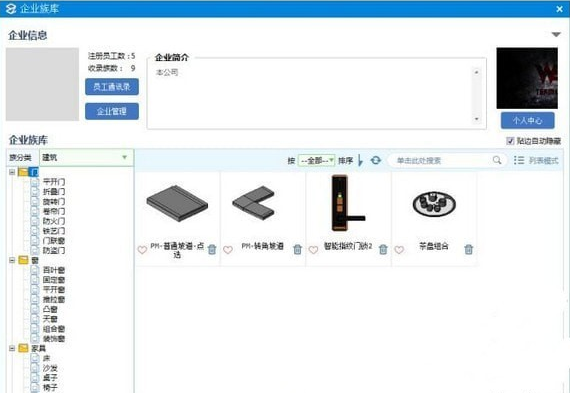570x393 pixels.
Task: Delete the 智能指纹门锁2 item via trash icon
Action: [383, 249]
